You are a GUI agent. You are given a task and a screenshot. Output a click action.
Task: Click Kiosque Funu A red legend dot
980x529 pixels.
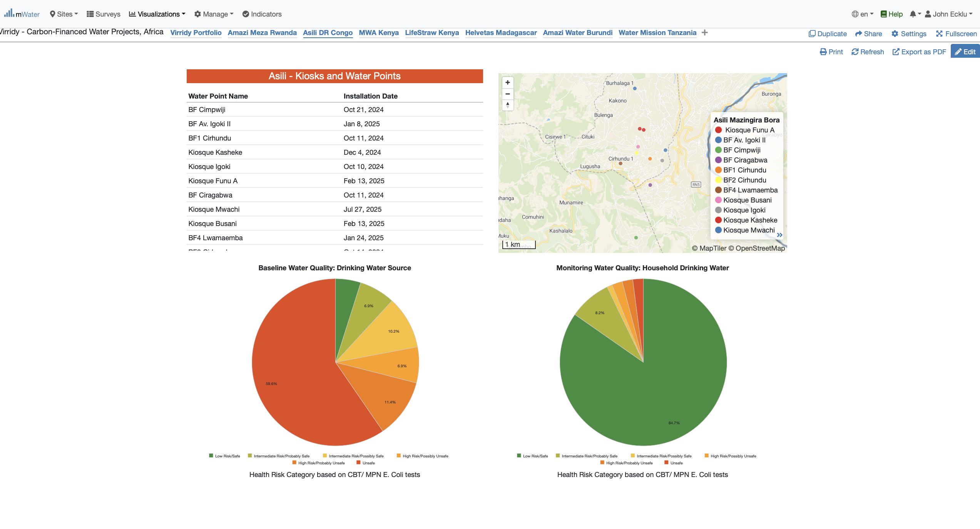(x=718, y=130)
